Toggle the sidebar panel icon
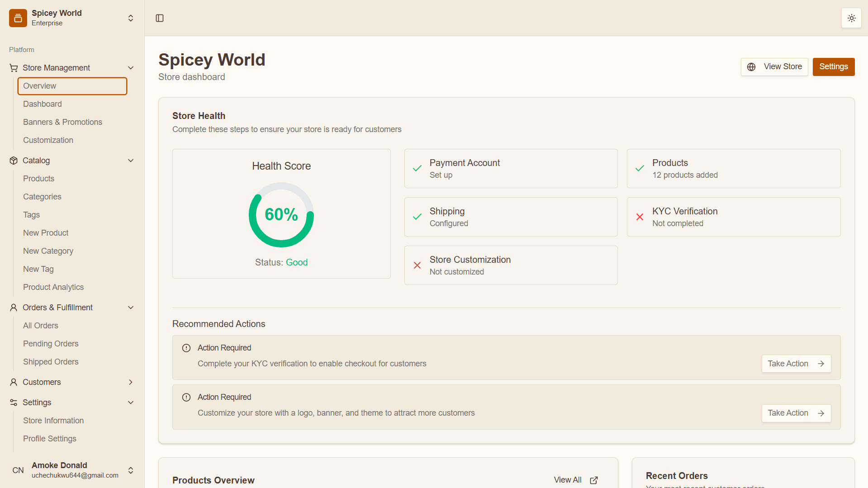Screen dimensions: 868x488 (x=160, y=18)
